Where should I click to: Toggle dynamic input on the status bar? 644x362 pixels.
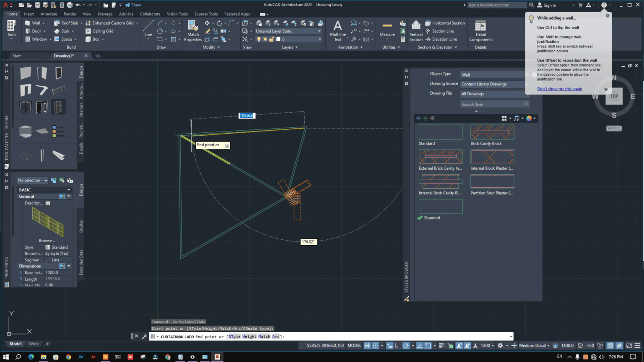pos(390,345)
